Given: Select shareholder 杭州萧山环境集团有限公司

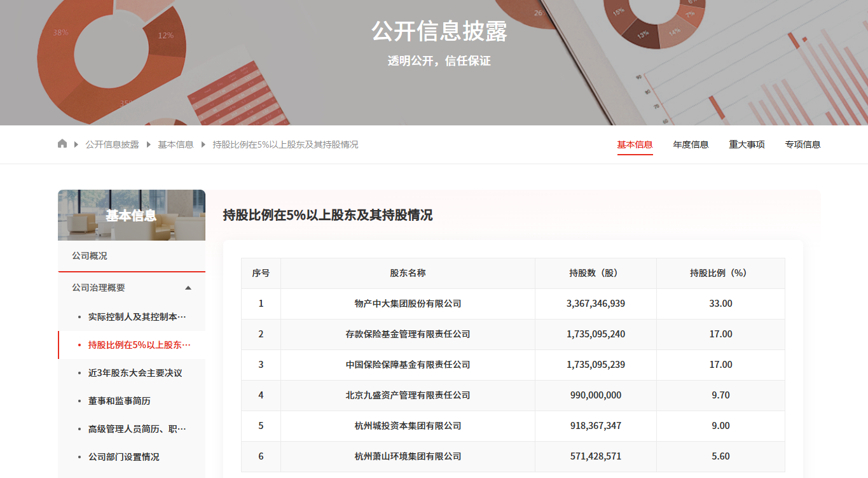Looking at the screenshot, I should (x=408, y=456).
